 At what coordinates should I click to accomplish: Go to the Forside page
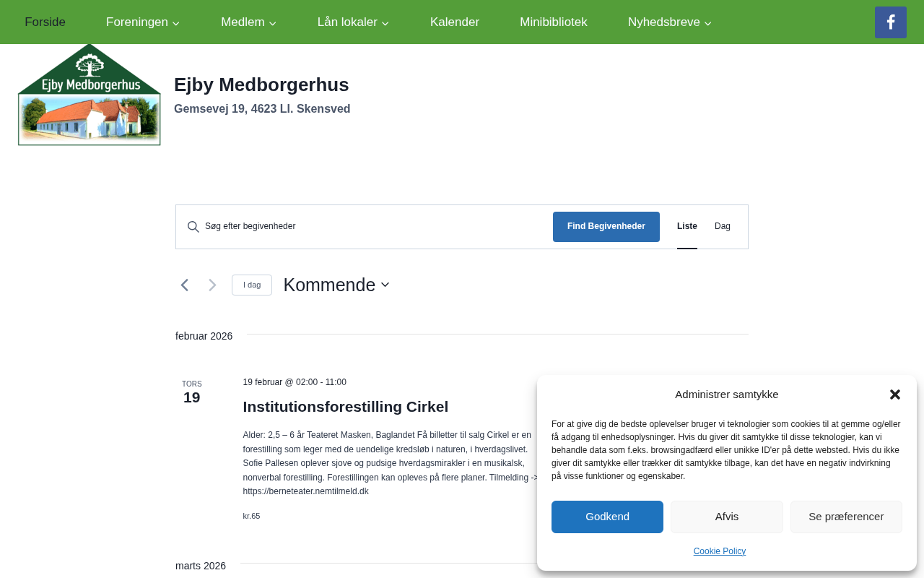[x=45, y=22]
